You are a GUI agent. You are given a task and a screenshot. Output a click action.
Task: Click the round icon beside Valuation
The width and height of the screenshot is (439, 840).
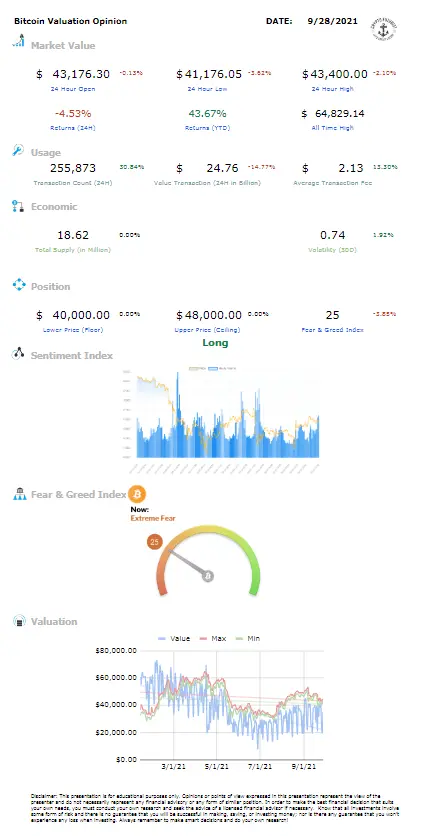19,621
